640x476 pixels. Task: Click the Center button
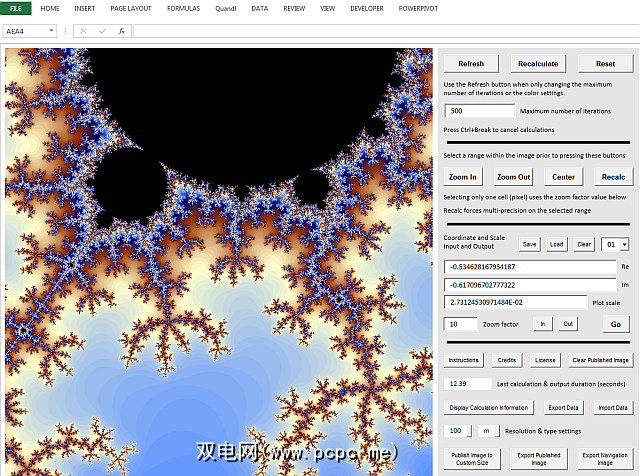(563, 177)
